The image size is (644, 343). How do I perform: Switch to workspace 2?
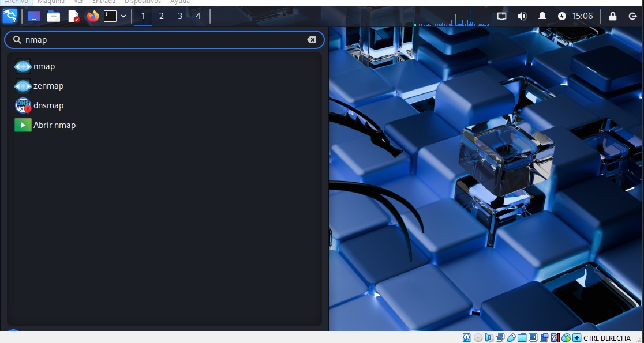tap(162, 16)
